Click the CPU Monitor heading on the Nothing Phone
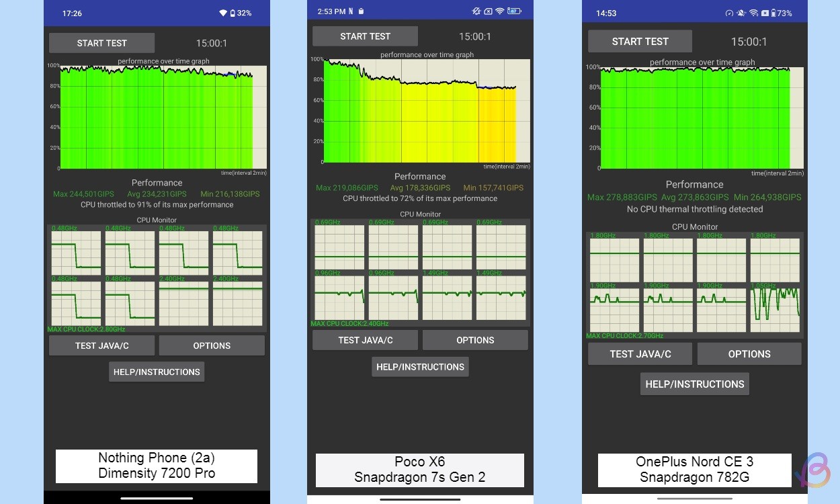Image resolution: width=840 pixels, height=504 pixels. tap(157, 220)
